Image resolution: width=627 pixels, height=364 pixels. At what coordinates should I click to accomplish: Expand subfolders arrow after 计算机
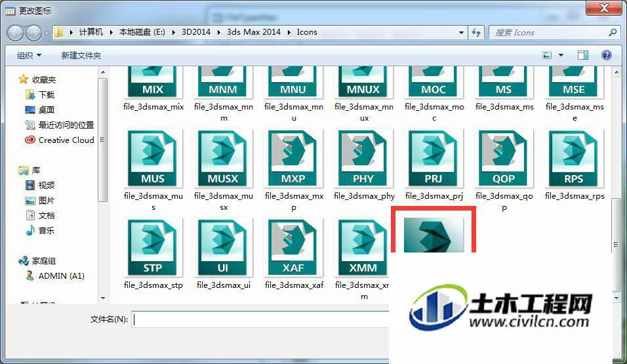[x=111, y=32]
